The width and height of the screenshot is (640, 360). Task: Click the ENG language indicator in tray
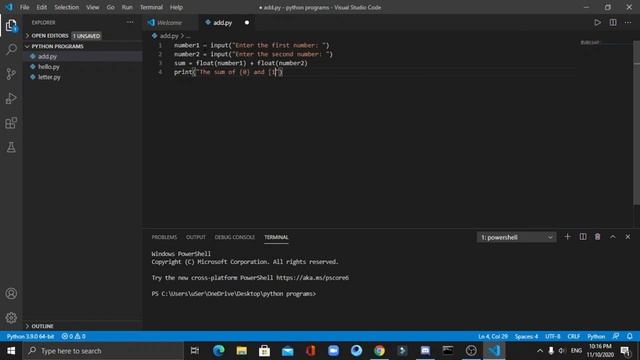[x=576, y=351]
